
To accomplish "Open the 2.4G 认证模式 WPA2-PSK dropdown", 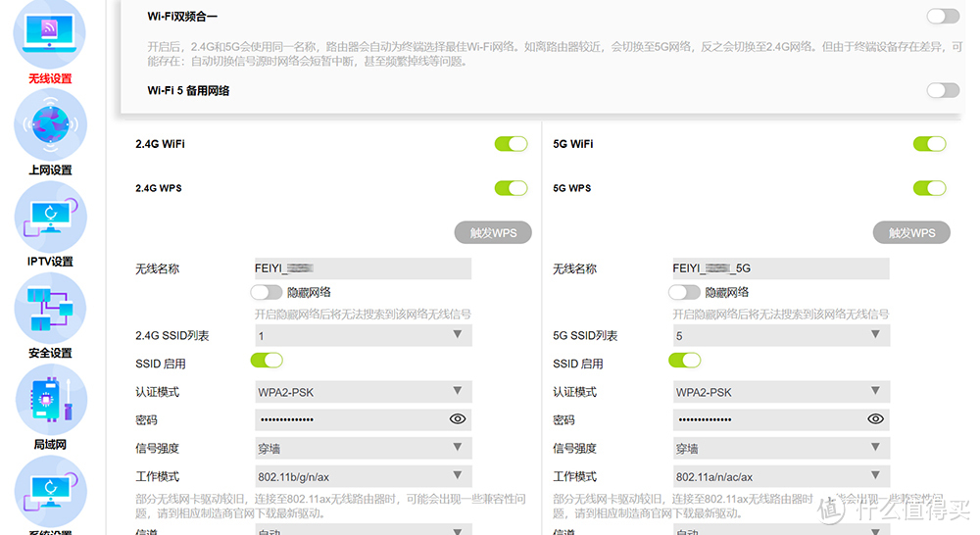I will point(364,392).
